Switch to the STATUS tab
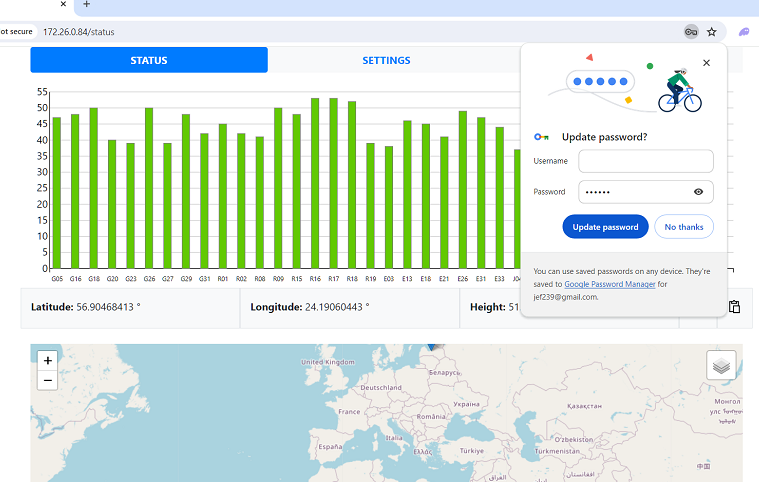The width and height of the screenshot is (759, 482). pyautogui.click(x=149, y=60)
